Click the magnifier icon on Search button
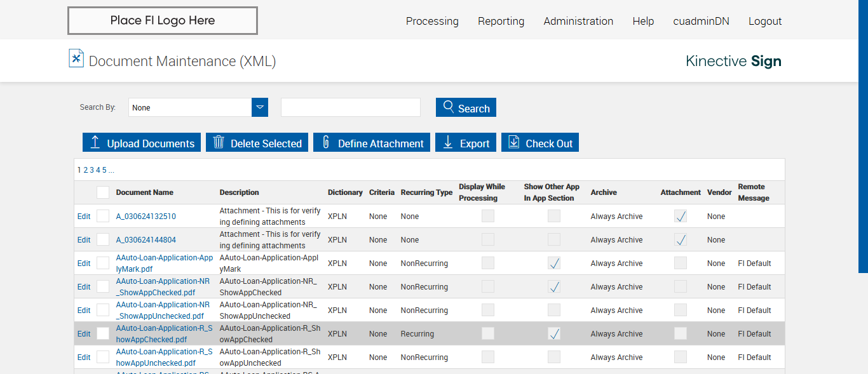 coord(449,107)
